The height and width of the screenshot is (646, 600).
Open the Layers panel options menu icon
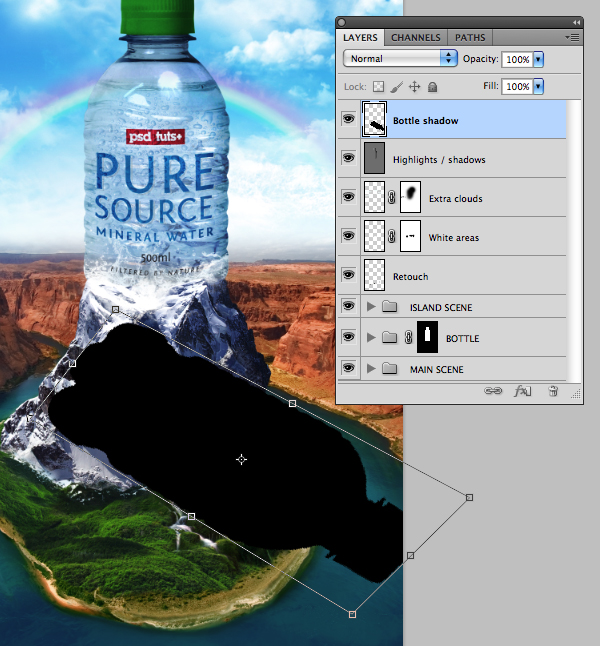[572, 37]
